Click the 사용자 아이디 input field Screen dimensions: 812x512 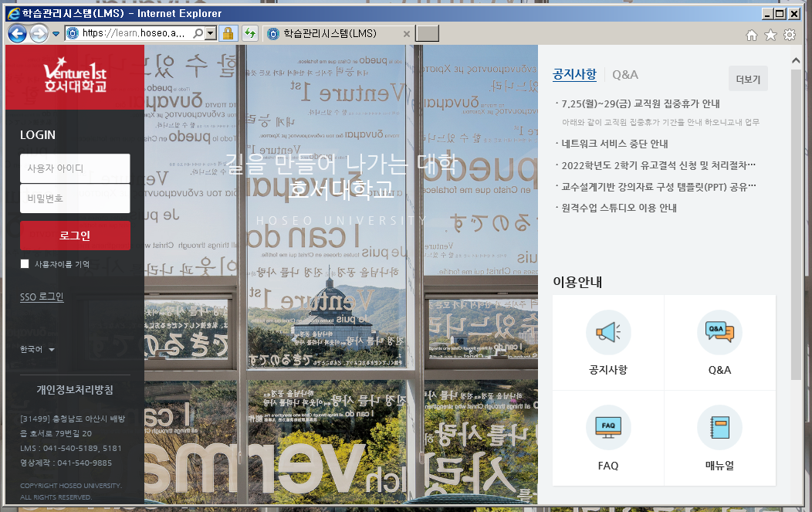(75, 168)
